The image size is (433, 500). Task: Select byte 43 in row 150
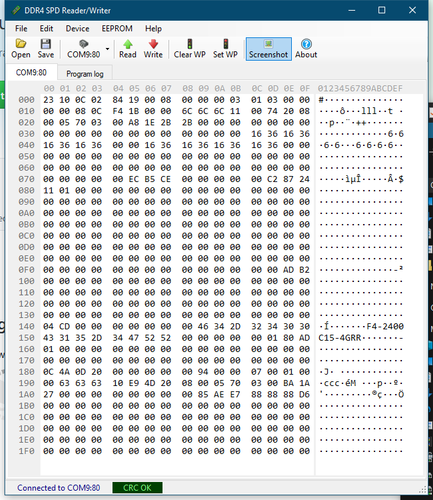click(48, 338)
